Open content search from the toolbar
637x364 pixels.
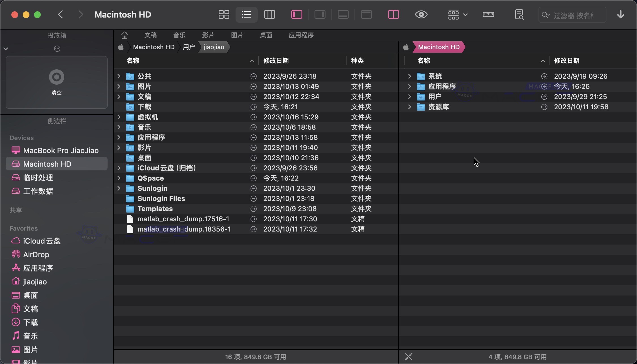coord(519,14)
